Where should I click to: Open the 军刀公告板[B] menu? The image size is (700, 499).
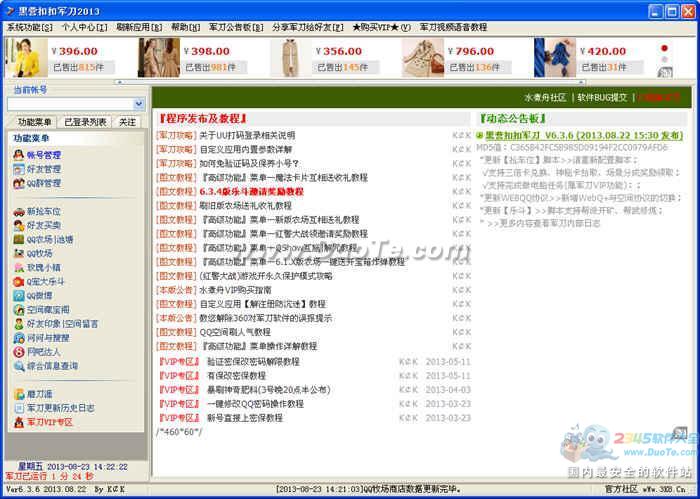click(x=236, y=27)
